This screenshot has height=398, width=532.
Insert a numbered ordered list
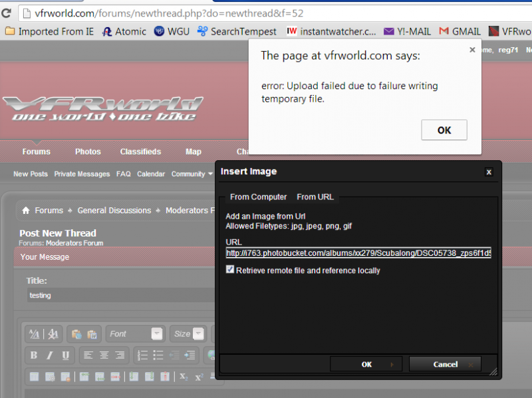click(142, 355)
